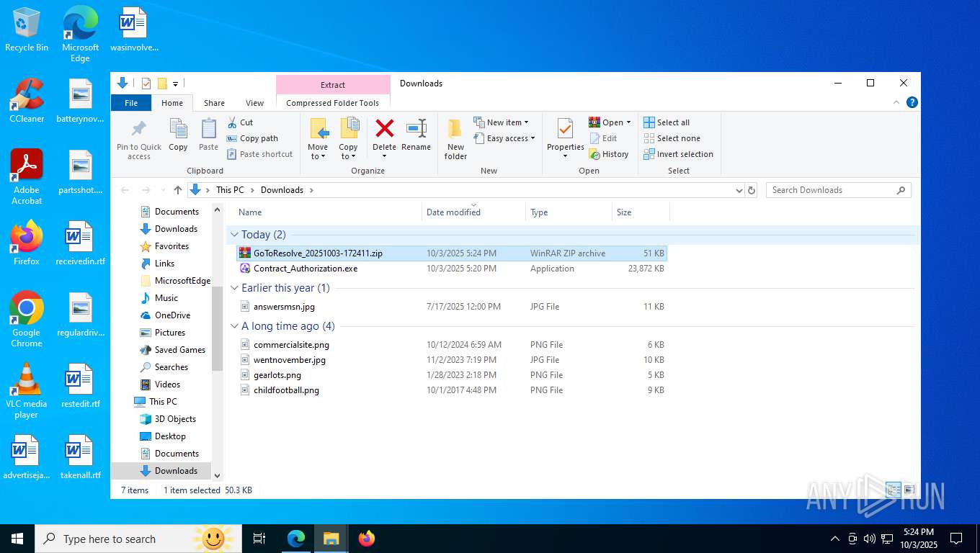Image resolution: width=980 pixels, height=553 pixels.
Task: Select wentnovember.jpg file
Action: pos(452,360)
